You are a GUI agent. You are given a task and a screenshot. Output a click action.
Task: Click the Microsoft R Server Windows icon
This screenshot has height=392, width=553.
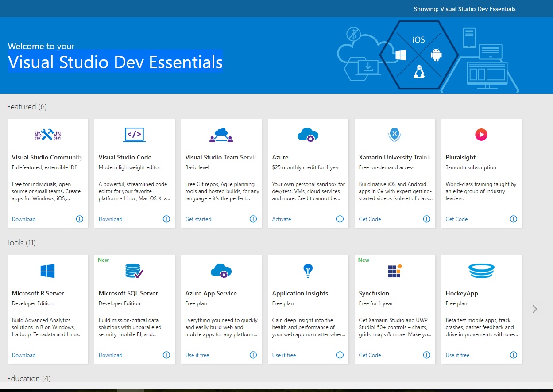(48, 271)
